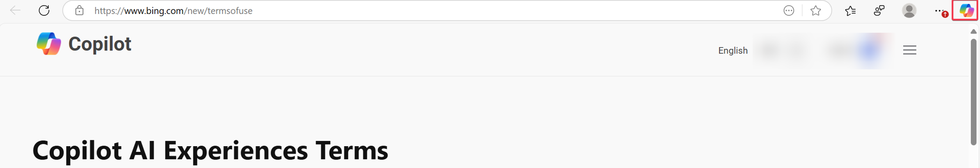Add this page to favorites with the star

pos(815,11)
